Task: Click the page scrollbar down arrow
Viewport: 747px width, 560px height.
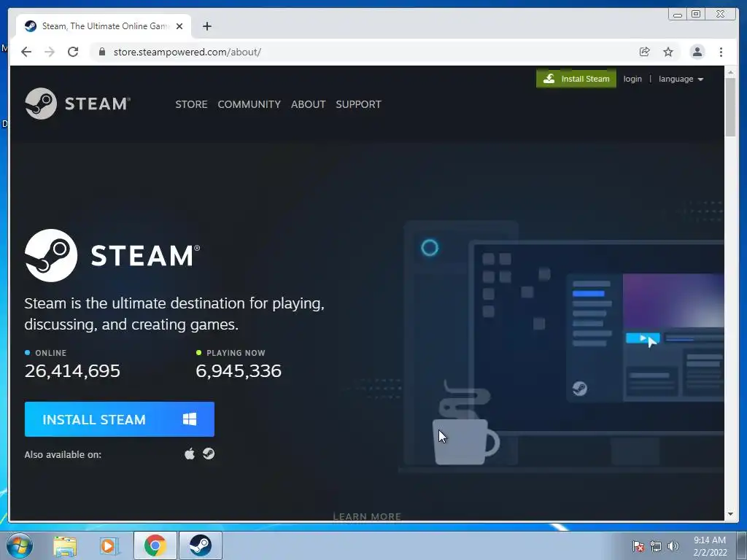Action: [730, 514]
